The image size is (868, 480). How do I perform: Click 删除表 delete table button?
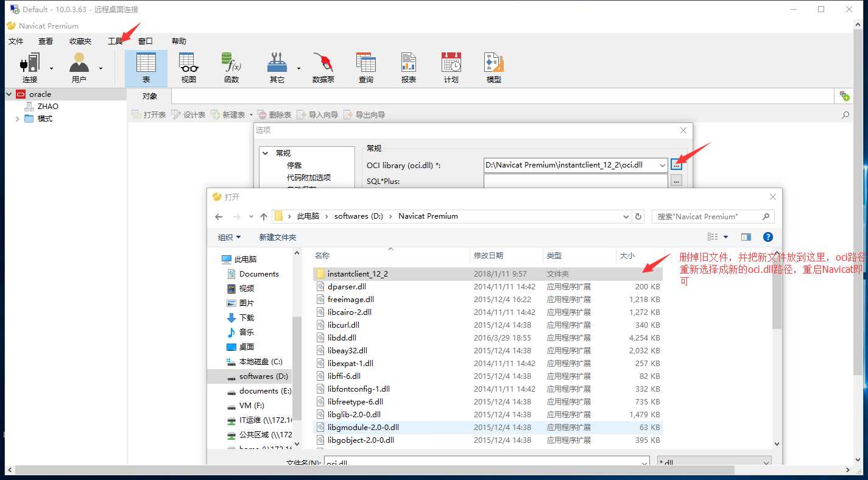274,115
